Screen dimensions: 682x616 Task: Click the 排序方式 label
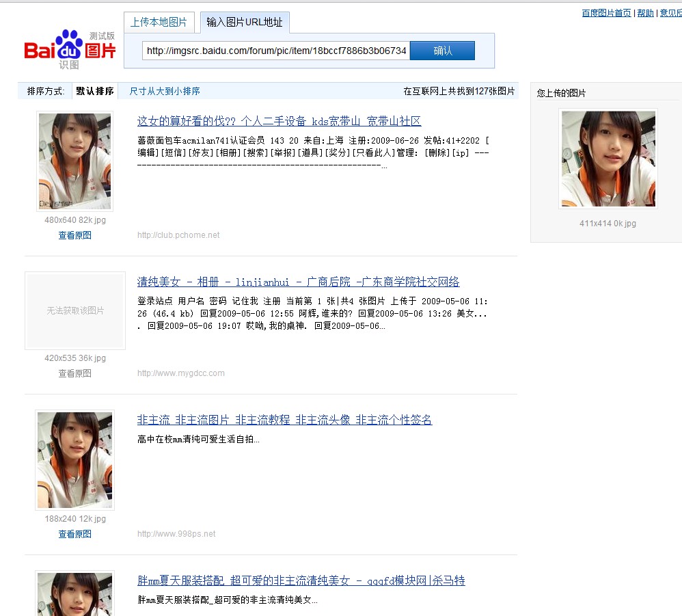[x=46, y=91]
